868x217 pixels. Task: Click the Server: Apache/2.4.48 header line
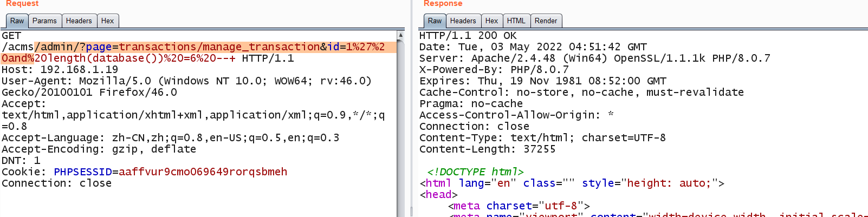pyautogui.click(x=595, y=58)
